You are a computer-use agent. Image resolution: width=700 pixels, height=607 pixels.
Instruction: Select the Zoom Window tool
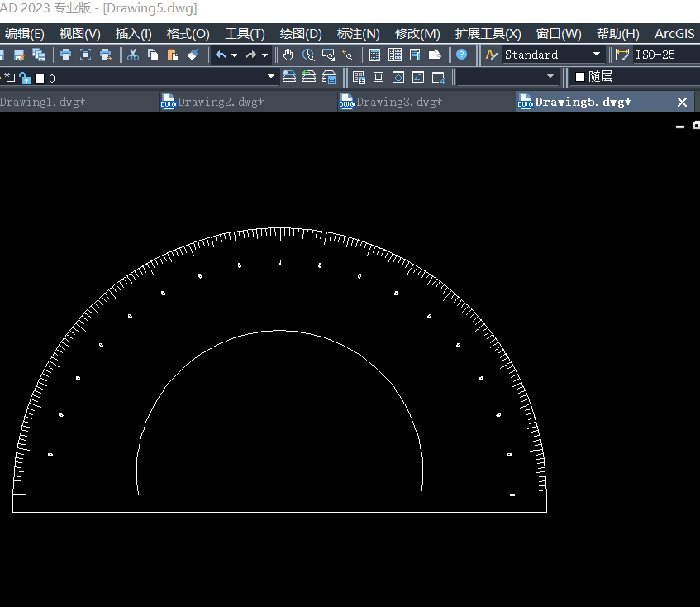(328, 55)
